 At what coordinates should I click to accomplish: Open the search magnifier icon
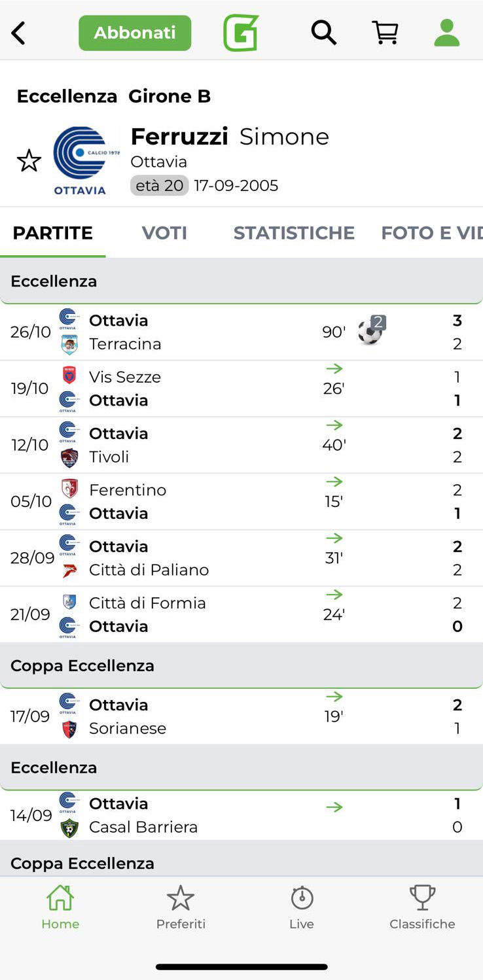323,32
